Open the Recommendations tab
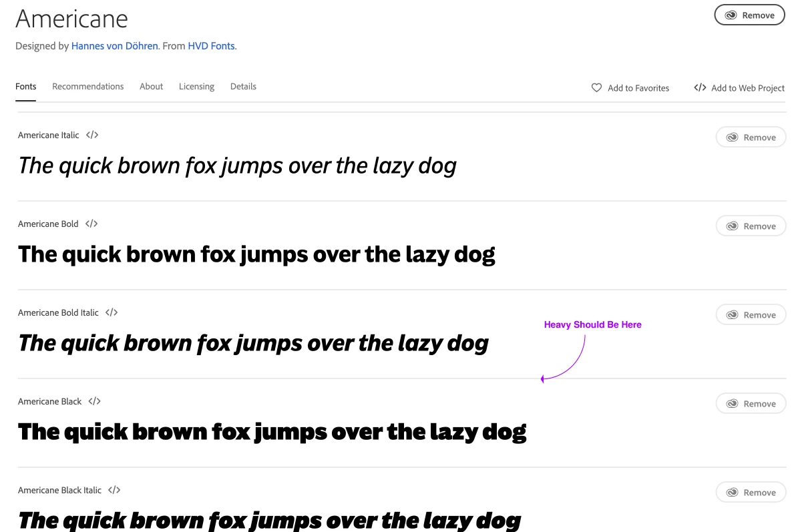 point(88,86)
